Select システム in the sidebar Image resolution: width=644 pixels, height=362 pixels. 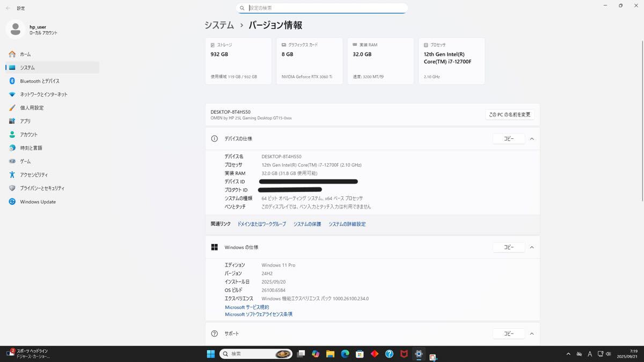coord(52,68)
